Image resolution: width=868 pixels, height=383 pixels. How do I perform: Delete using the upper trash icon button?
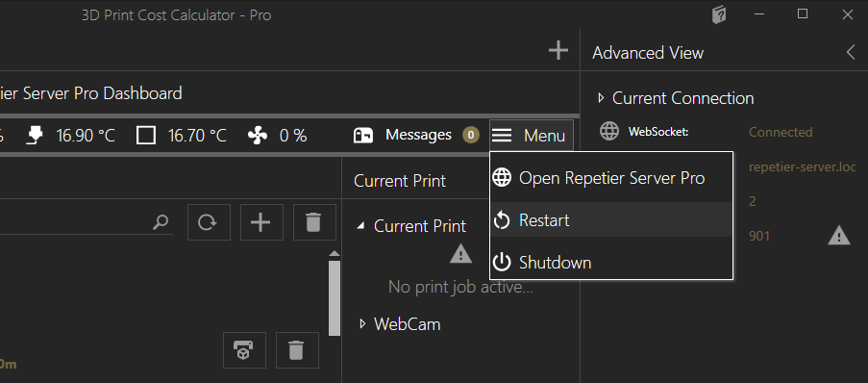[x=314, y=222]
